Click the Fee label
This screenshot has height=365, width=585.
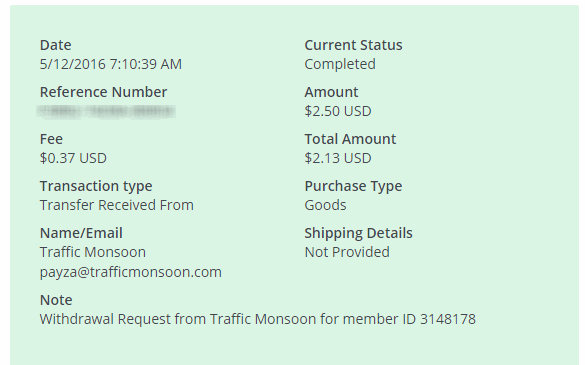tap(51, 139)
